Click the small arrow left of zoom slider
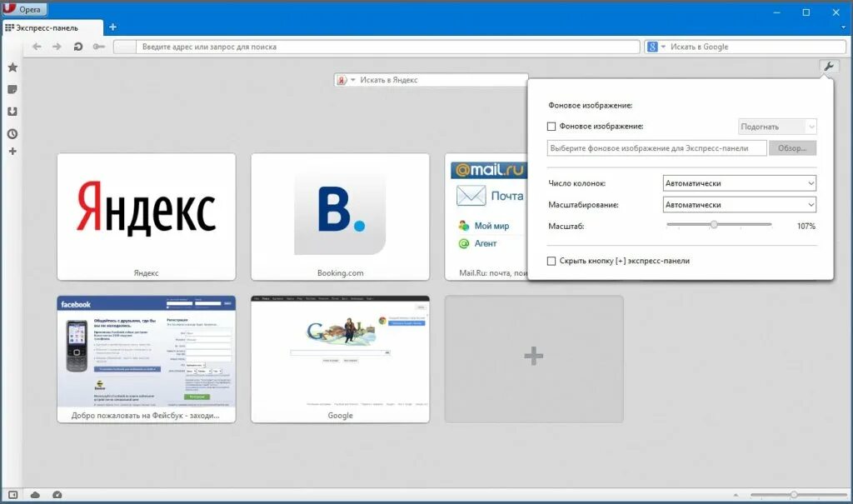The width and height of the screenshot is (853, 504). [x=736, y=496]
